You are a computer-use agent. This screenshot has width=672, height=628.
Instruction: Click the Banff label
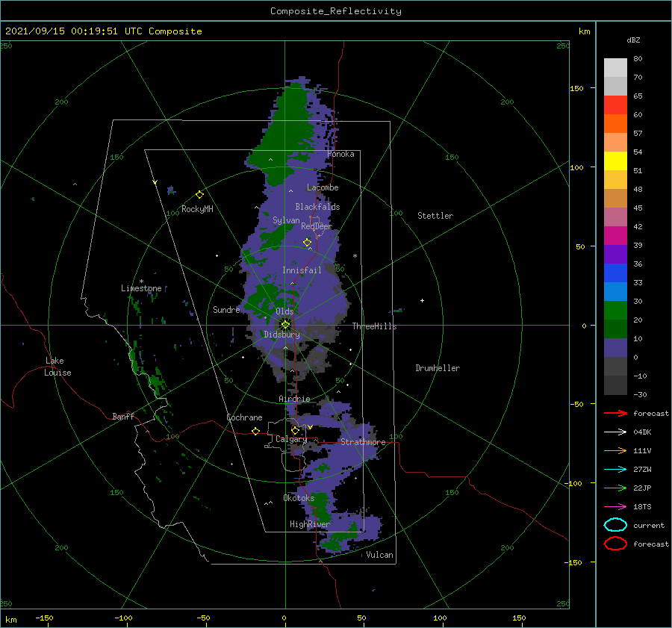tap(123, 416)
